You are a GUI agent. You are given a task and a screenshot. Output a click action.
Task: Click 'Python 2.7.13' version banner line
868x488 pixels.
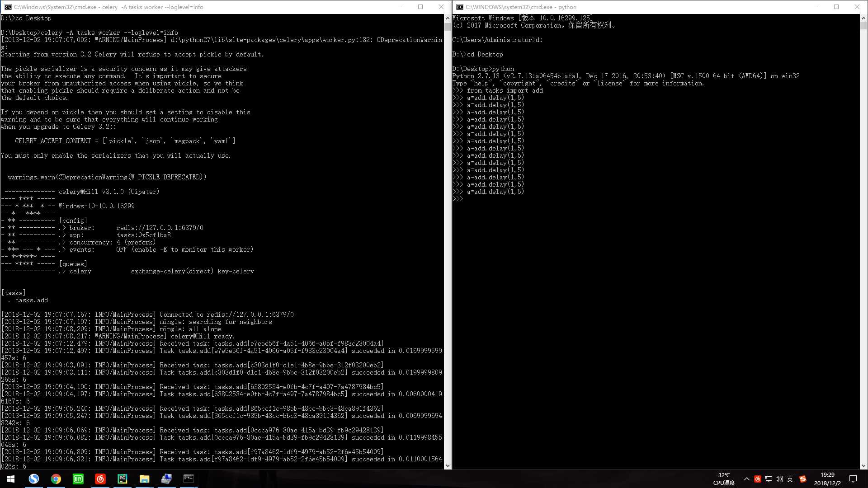(626, 76)
